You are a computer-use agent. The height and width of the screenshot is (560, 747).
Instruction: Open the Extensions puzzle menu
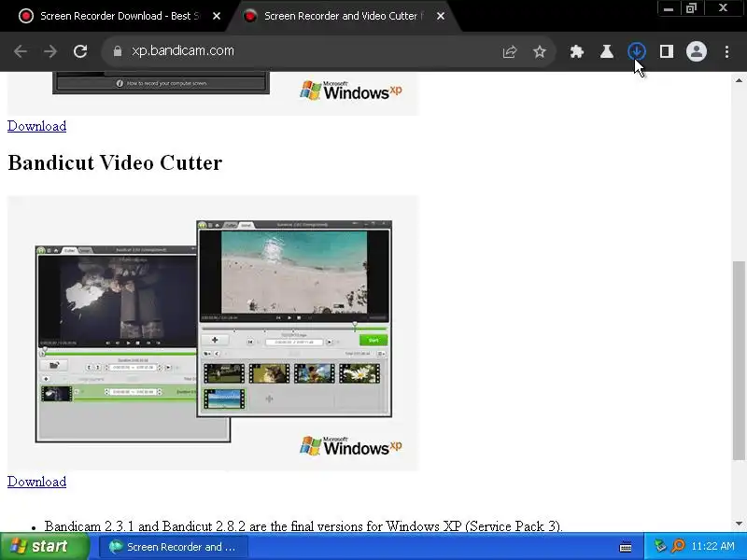(x=577, y=51)
